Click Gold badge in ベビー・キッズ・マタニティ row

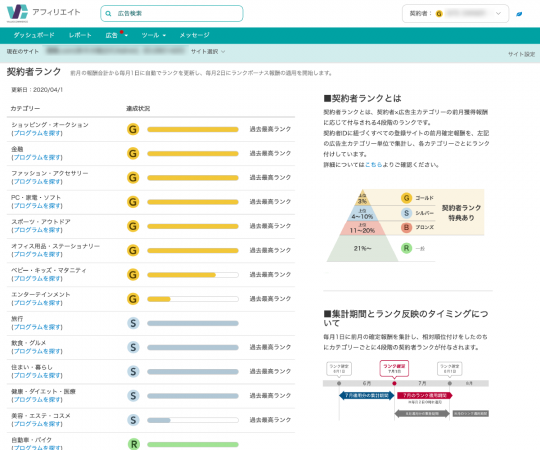(133, 275)
